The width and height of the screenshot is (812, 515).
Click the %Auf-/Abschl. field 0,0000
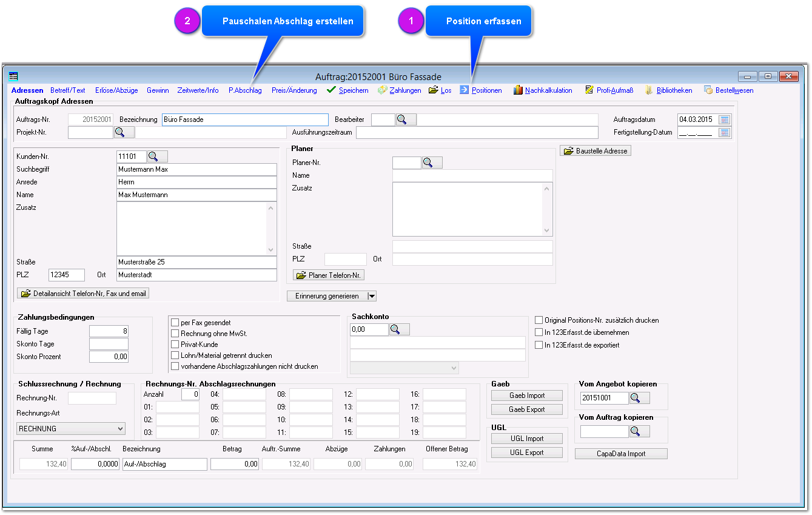[x=95, y=464]
